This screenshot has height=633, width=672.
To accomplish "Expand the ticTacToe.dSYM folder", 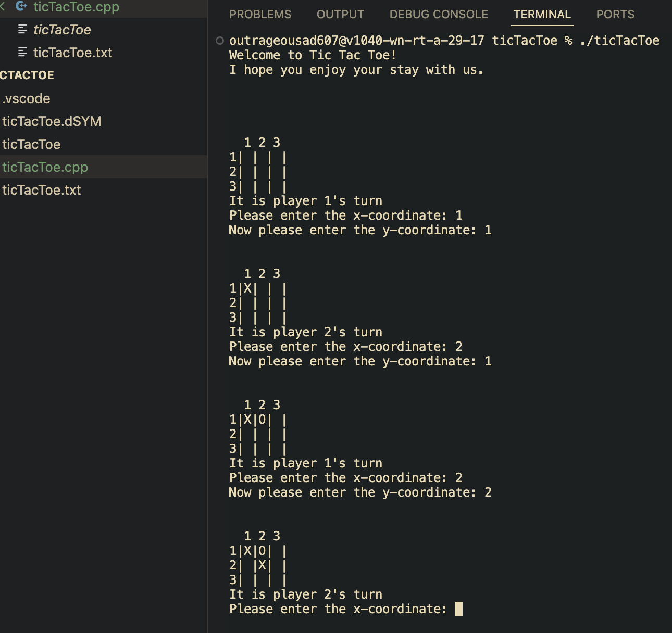I will click(52, 121).
